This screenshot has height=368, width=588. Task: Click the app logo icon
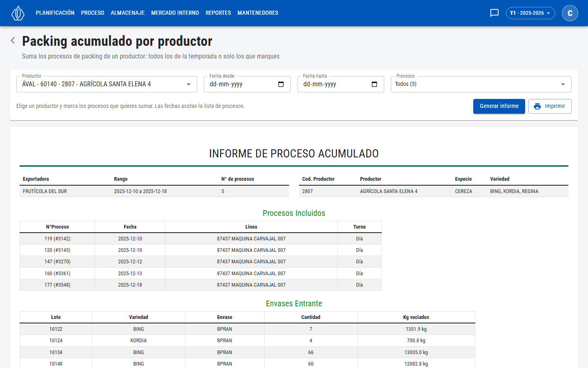pos(18,13)
